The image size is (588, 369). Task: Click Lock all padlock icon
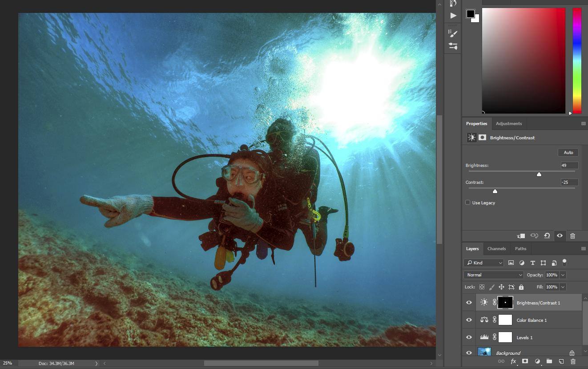click(x=521, y=287)
